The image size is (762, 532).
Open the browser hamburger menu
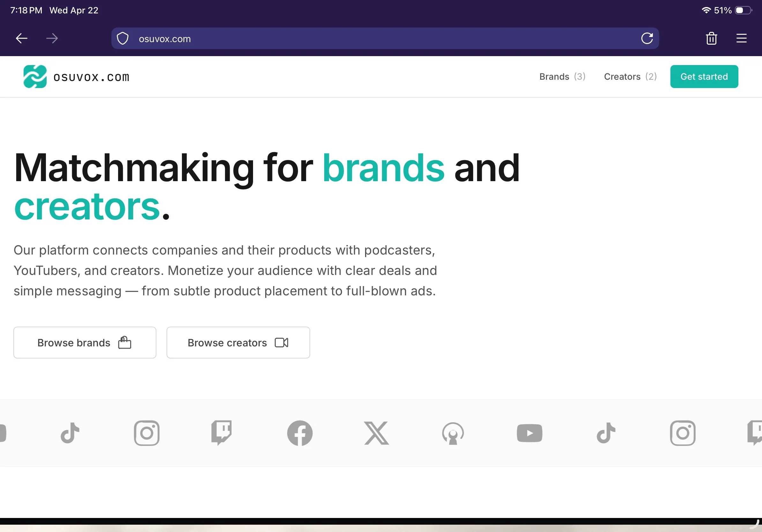pyautogui.click(x=741, y=39)
